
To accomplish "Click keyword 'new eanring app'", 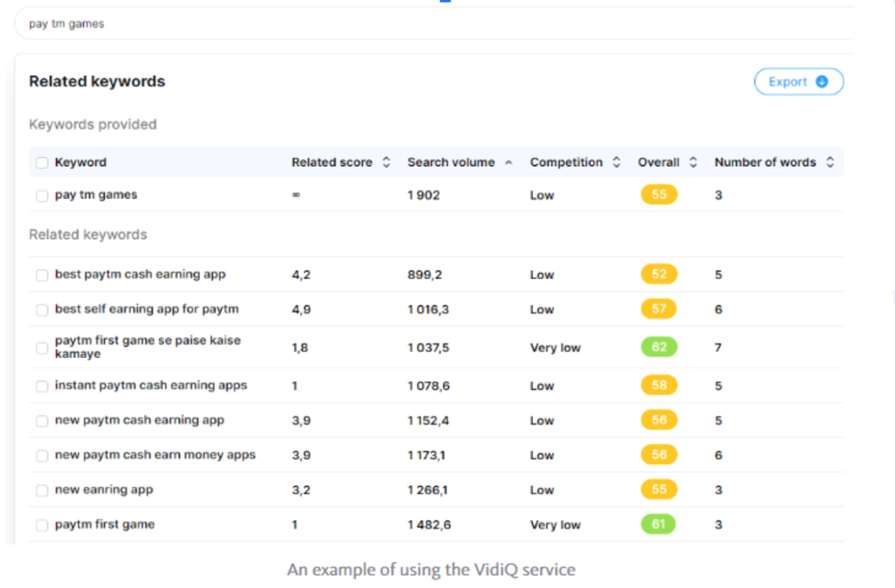I will click(104, 489).
